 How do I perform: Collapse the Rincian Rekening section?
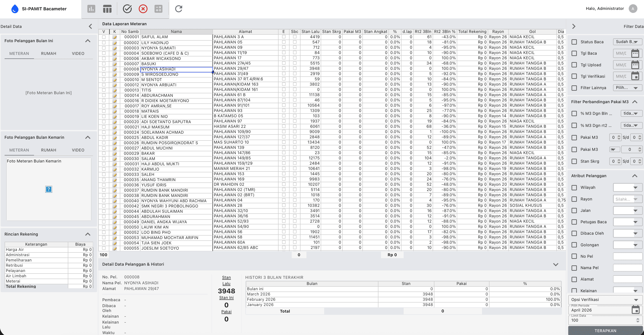pos(88,234)
